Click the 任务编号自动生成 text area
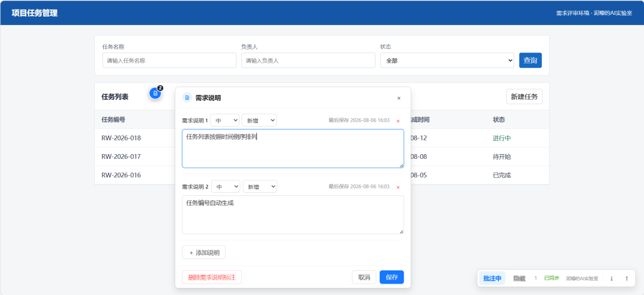This screenshot has height=295, width=644. (x=293, y=214)
